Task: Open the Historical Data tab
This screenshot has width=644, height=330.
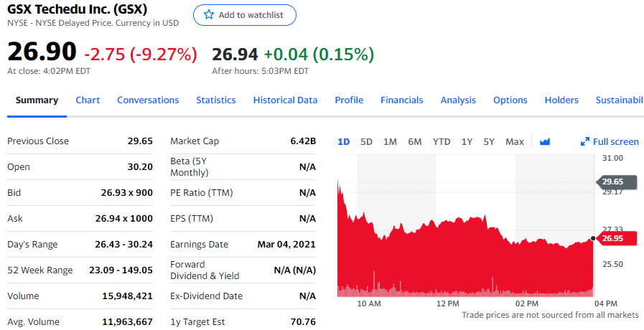Action: (285, 100)
